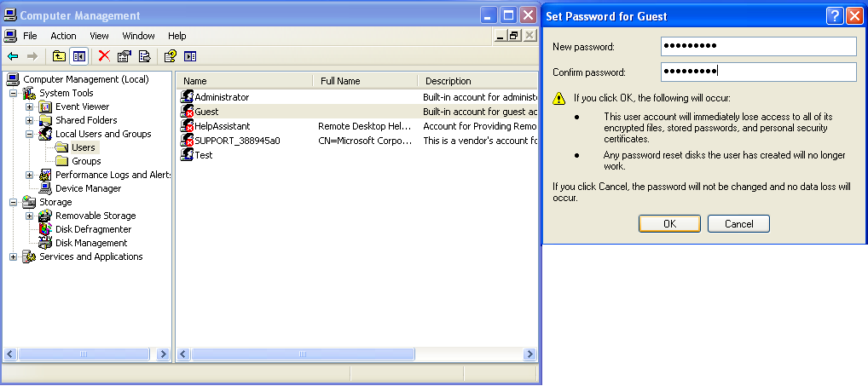Screen dimensions: 868x386
Task: Click the Help question mark toolbar icon
Action: [170, 56]
